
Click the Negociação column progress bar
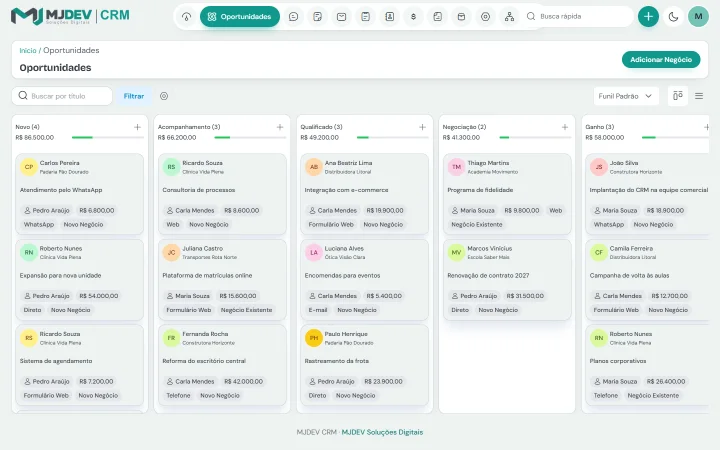click(x=535, y=137)
